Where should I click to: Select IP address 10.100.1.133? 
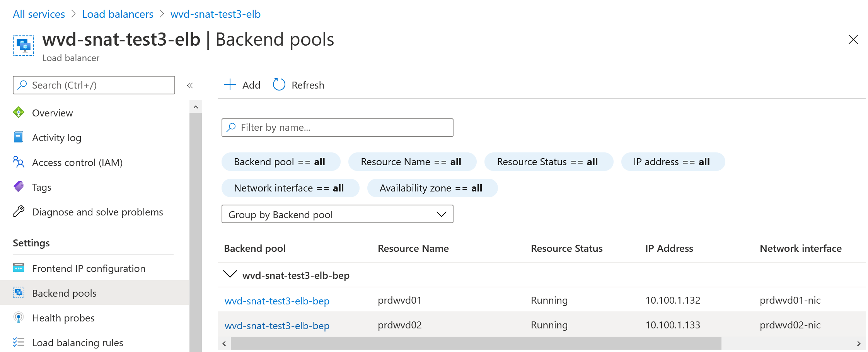point(673,325)
